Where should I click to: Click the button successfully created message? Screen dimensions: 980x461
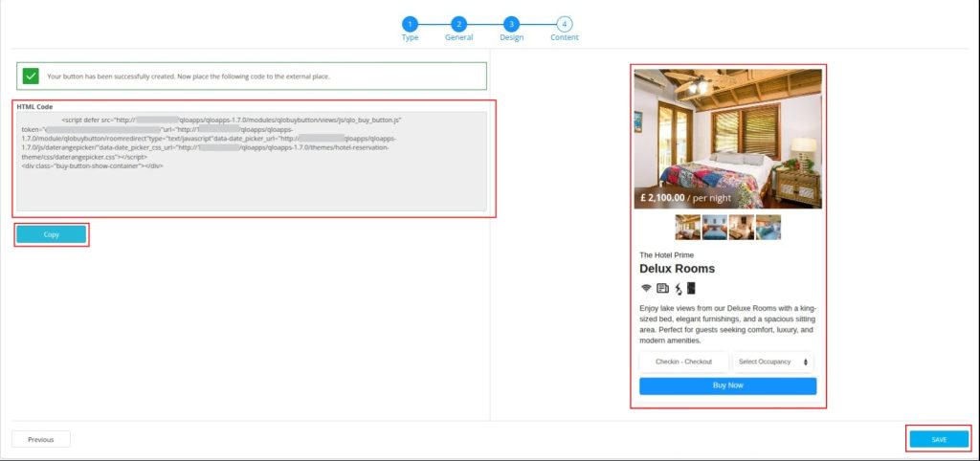click(189, 77)
